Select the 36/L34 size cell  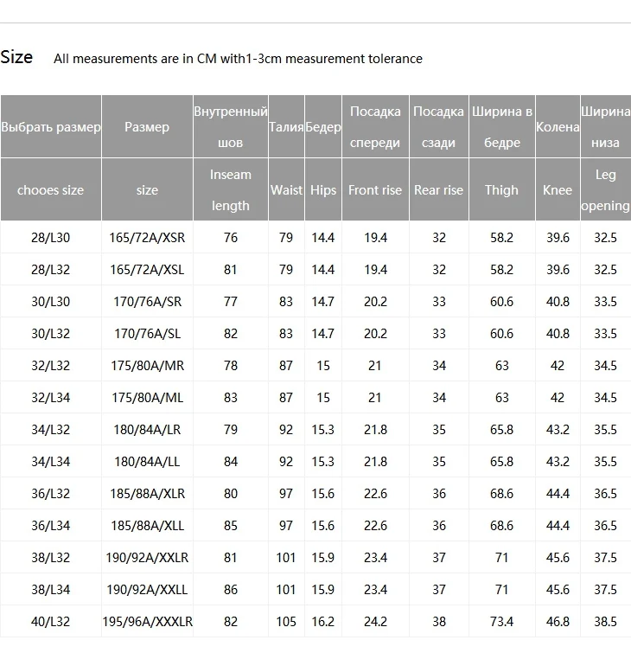50,526
